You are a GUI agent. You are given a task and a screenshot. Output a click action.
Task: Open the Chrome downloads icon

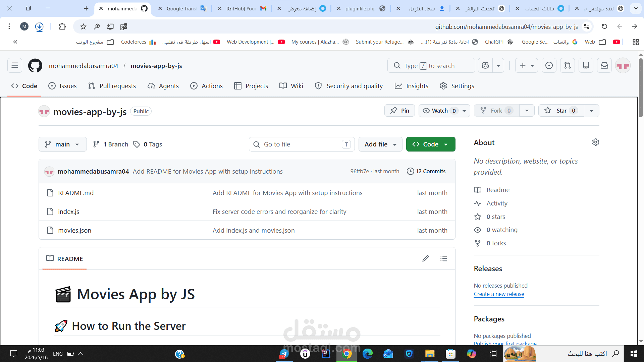point(39,26)
